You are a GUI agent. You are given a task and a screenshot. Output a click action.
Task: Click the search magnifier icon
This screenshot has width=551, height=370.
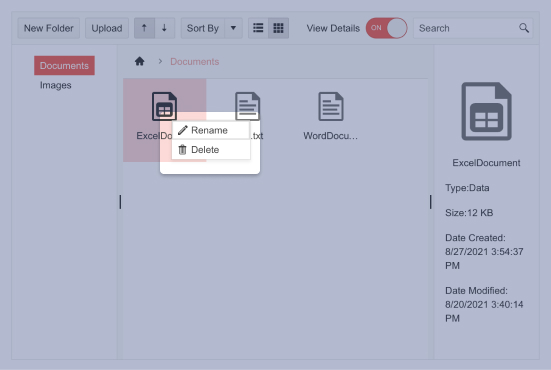coord(524,28)
